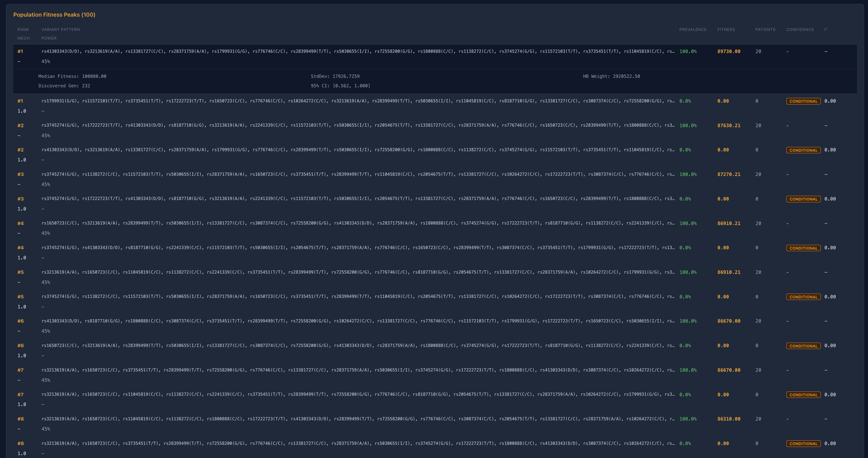868x458 pixels.
Task: Click the RANK column header
Action: coord(23,30)
